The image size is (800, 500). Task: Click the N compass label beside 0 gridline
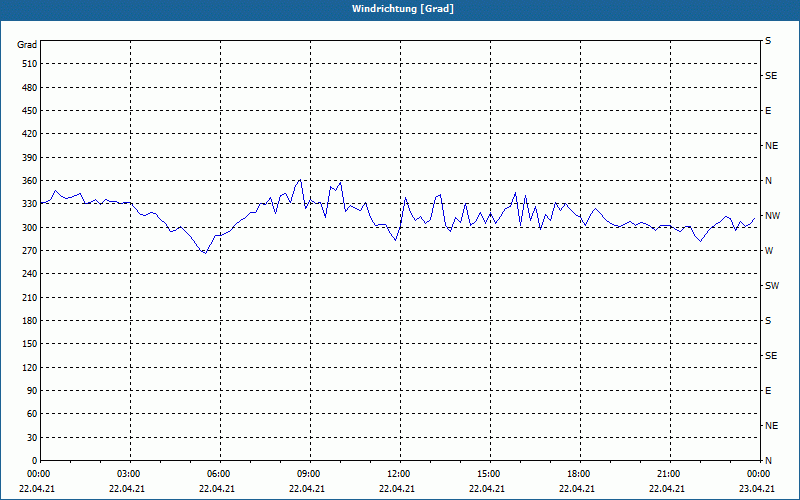pos(769,461)
